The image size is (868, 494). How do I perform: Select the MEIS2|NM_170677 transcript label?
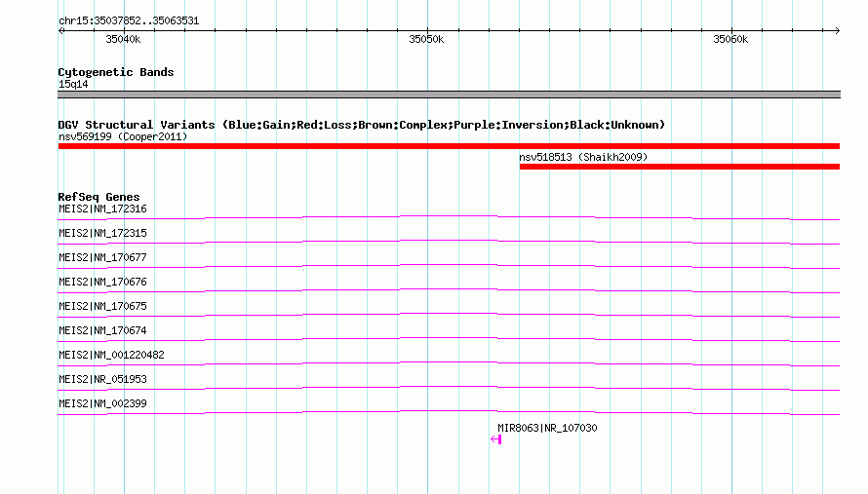[103, 257]
